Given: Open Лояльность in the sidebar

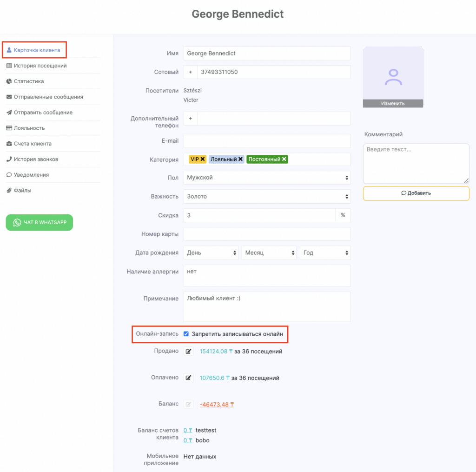Looking at the screenshot, I should coord(29,128).
